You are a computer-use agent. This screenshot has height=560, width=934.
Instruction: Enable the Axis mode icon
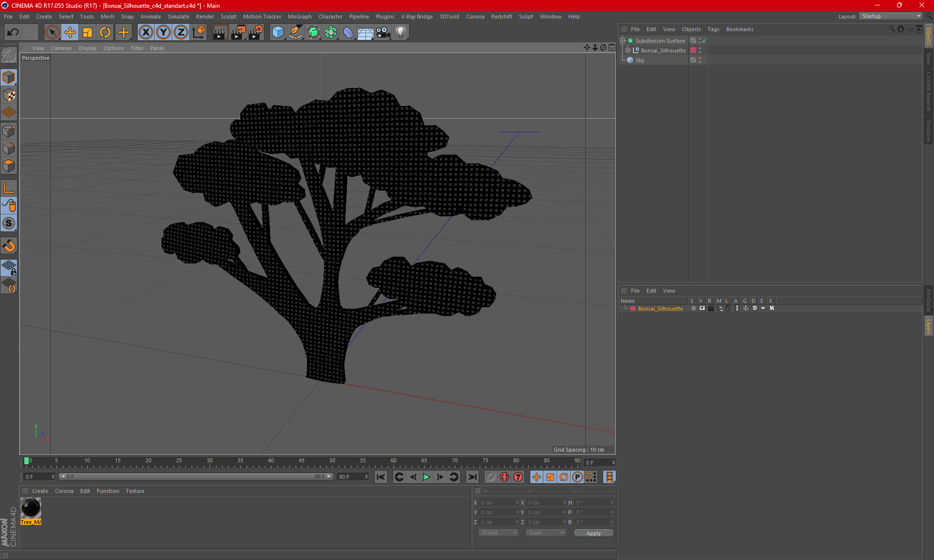tap(9, 188)
